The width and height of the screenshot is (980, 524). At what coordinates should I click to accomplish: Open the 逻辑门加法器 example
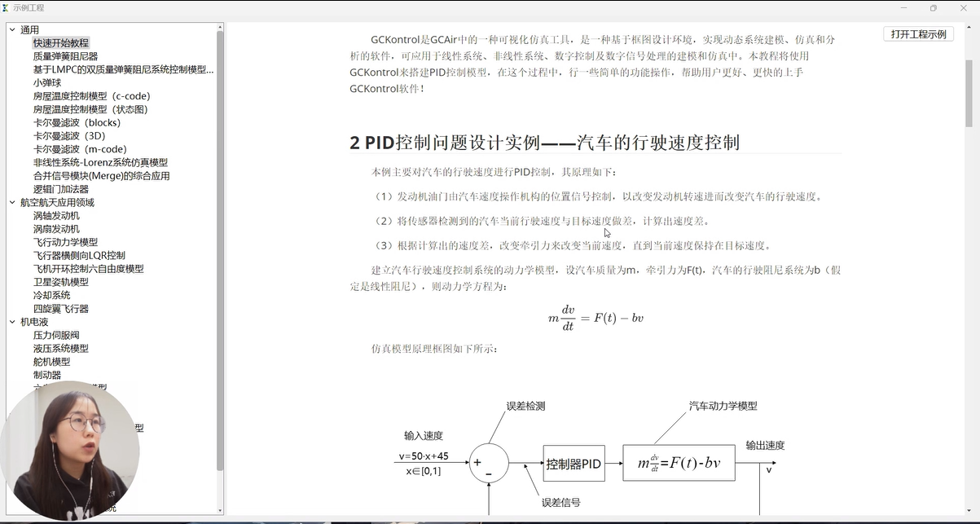coord(61,189)
